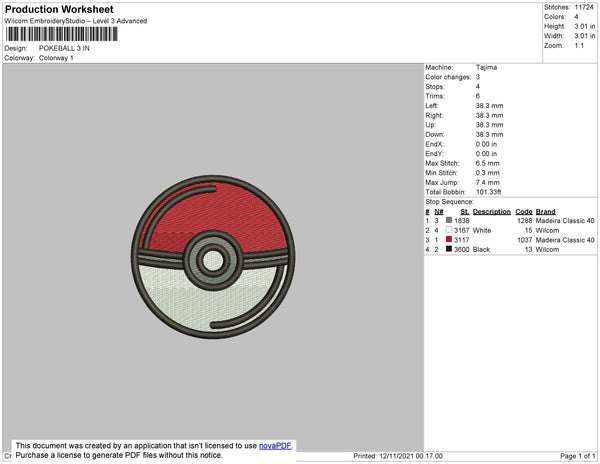Screen dimensions: 600x464
Task: Click the white 3167 thread color swatch
Action: pos(449,230)
